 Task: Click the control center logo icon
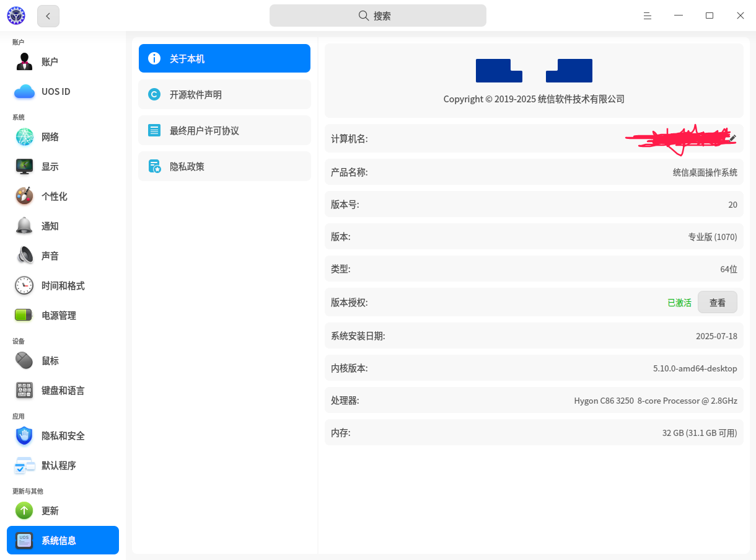pyautogui.click(x=16, y=16)
